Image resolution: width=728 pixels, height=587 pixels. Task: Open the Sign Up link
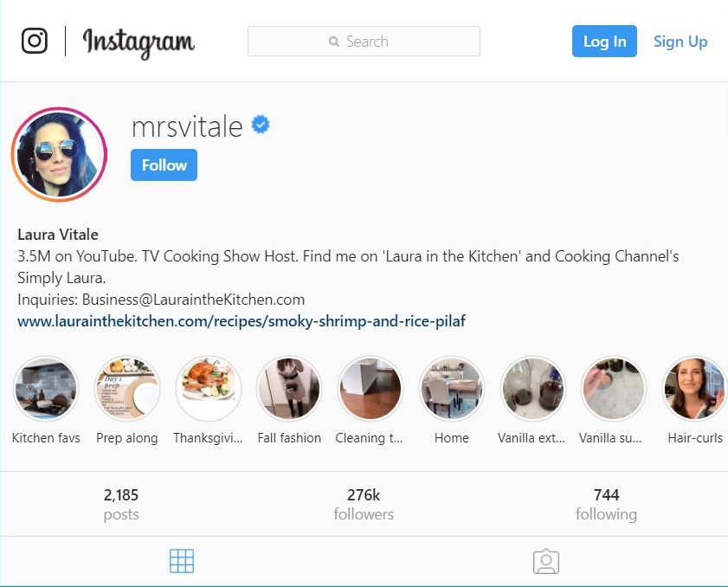pyautogui.click(x=680, y=42)
